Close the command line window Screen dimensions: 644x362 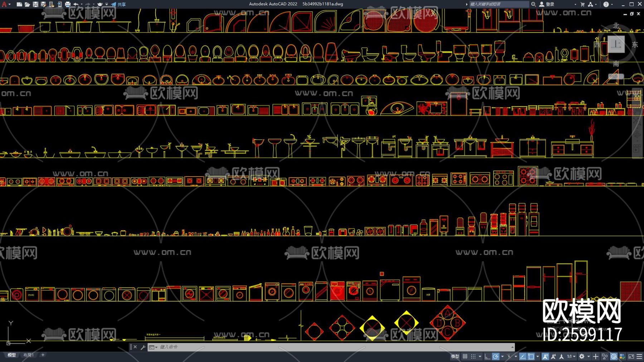tap(135, 347)
